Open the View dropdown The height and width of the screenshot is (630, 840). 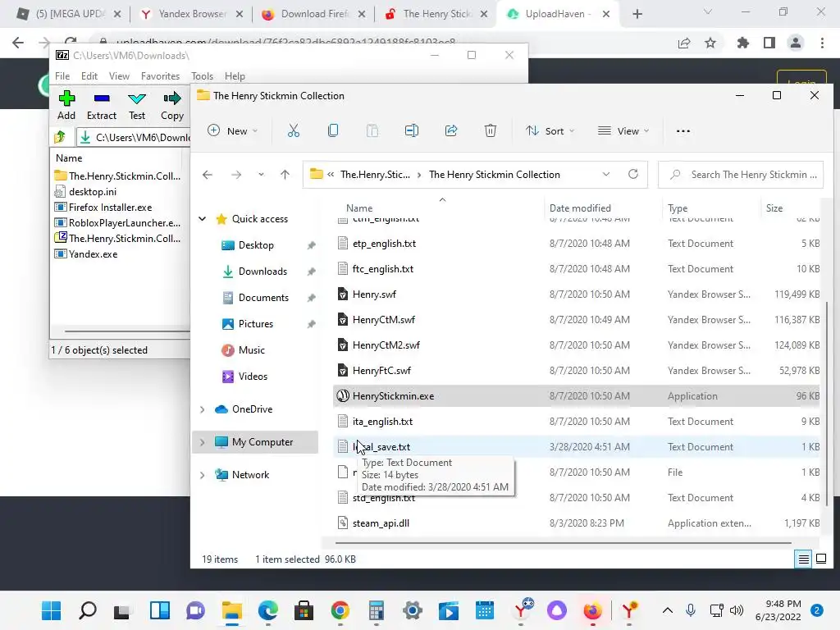click(x=623, y=130)
